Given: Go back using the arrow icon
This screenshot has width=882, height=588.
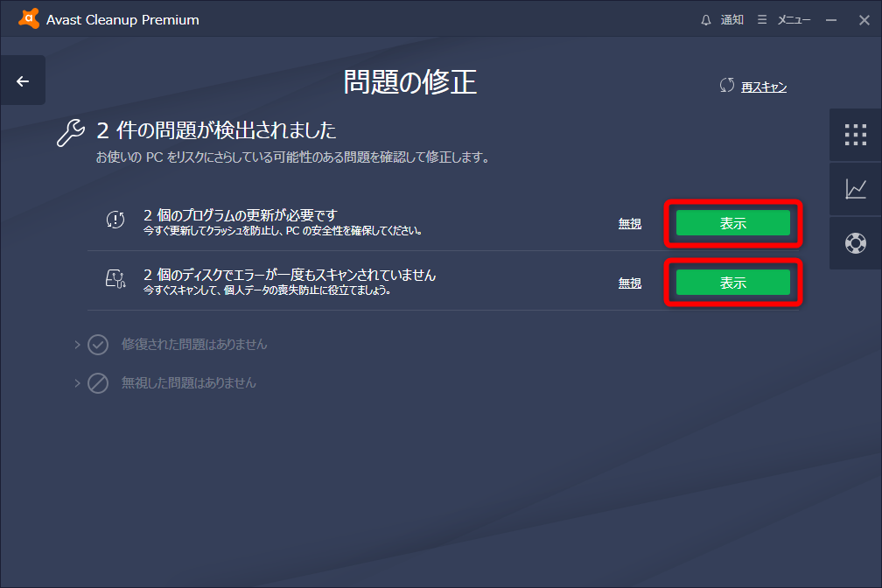Looking at the screenshot, I should pos(22,80).
